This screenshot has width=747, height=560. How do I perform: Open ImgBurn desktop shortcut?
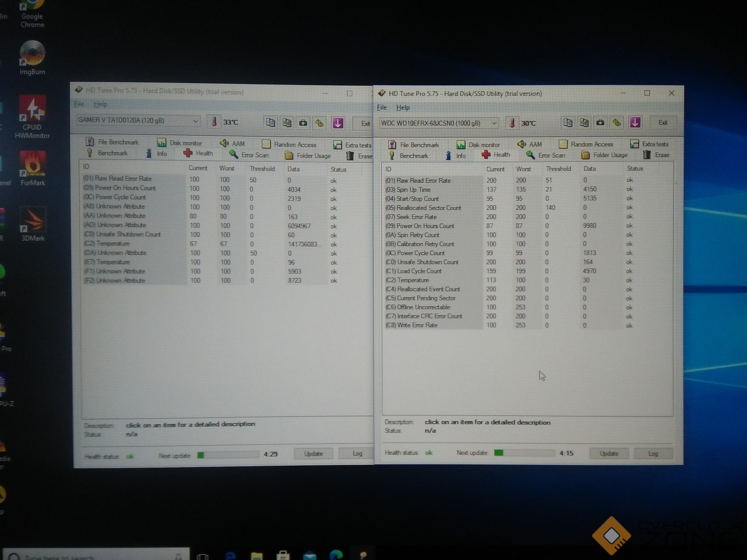(32, 57)
